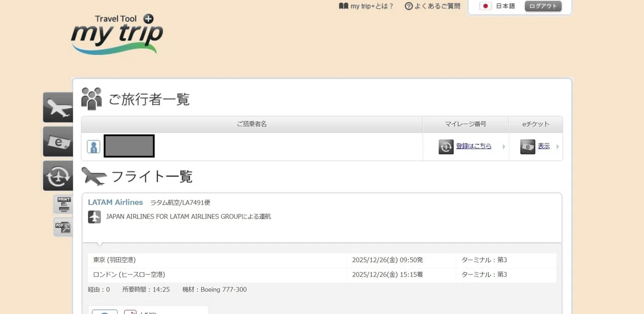Click the 2025/12/26(金) 09:50発 departure time
This screenshot has height=314, width=644.
tap(387, 260)
